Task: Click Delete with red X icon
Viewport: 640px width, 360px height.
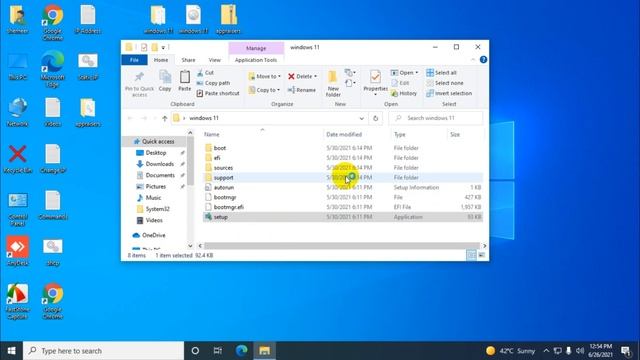Action: [x=302, y=76]
